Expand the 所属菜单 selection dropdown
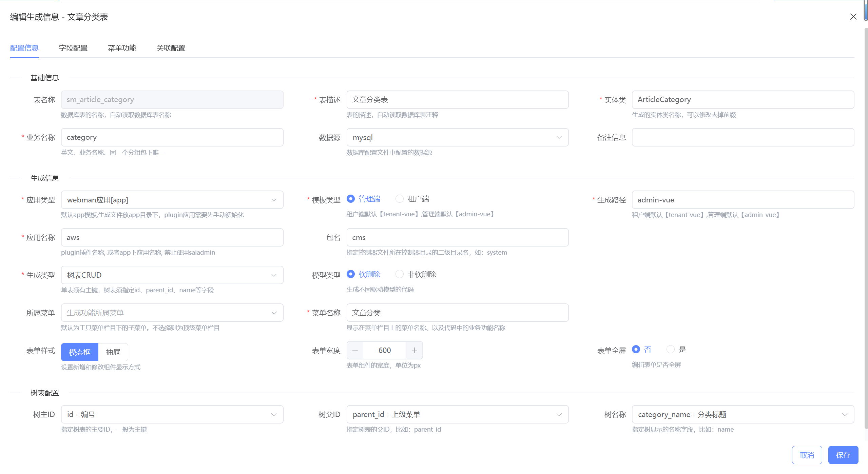Screen dimensions: 868x474 pos(172,313)
